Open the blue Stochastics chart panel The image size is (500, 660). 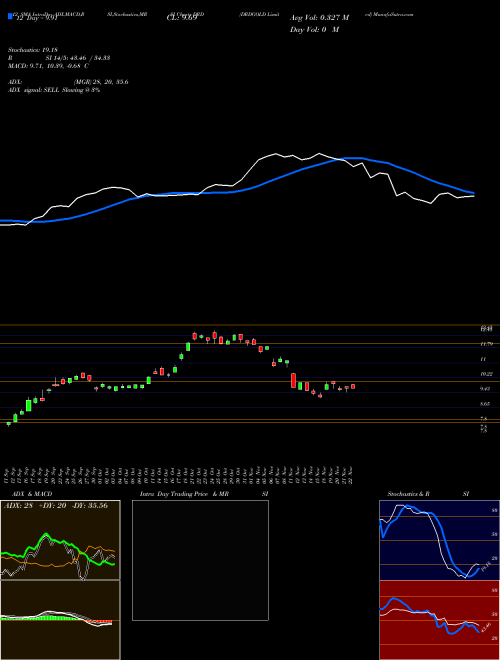439,540
